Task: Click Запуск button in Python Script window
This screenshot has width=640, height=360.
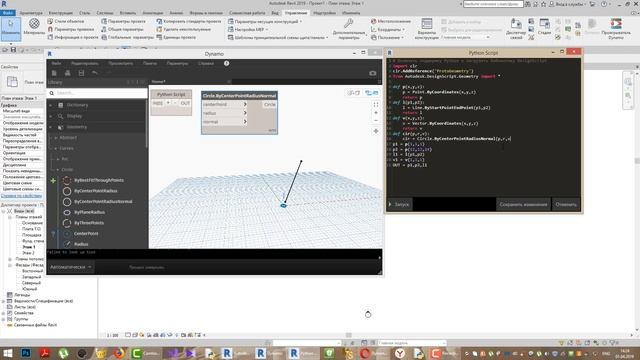Action: tap(399, 204)
